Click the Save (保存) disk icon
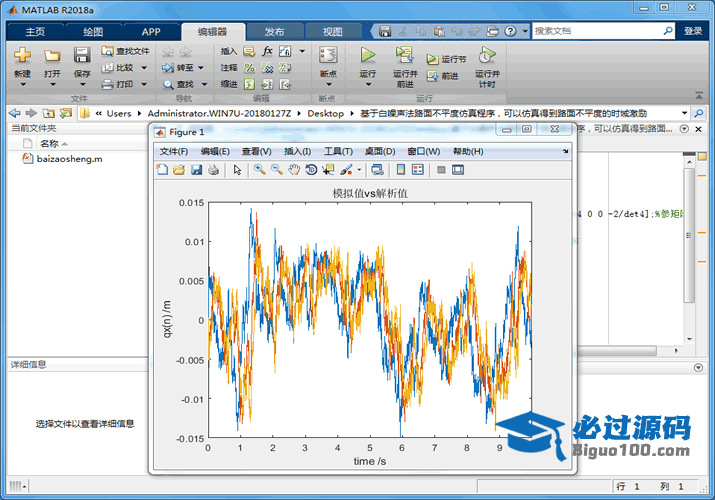Screen dimensions: 715x500 (82, 55)
